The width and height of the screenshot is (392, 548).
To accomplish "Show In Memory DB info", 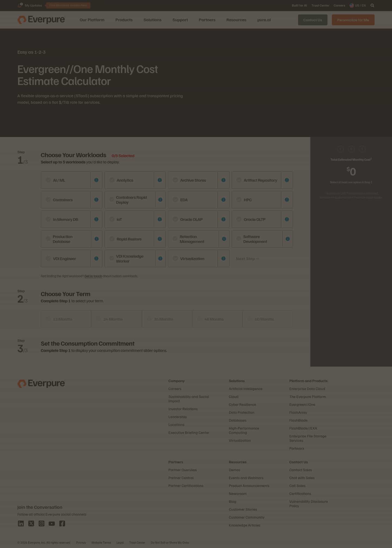I will pos(96,219).
